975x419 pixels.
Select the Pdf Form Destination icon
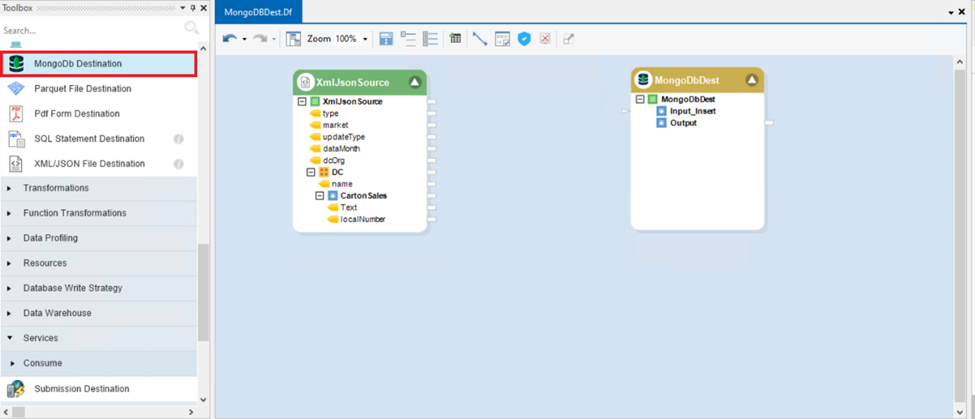click(x=16, y=114)
